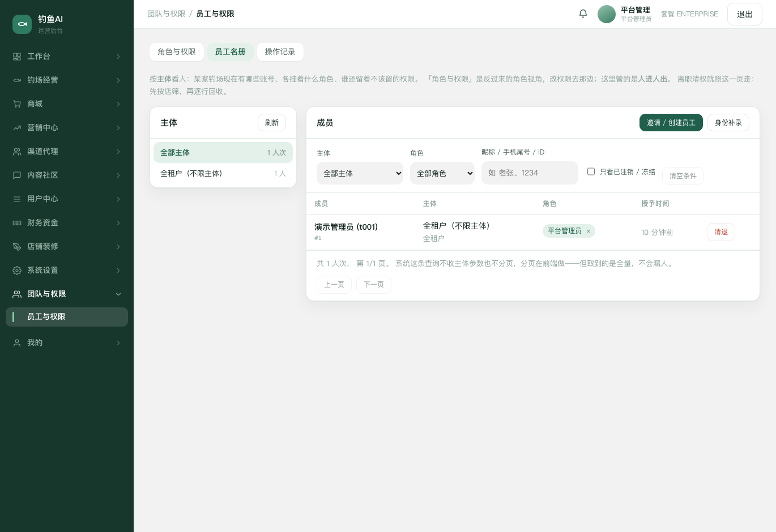Select 员工与权限 in the sidebar
The image size is (776, 532).
pyautogui.click(x=67, y=317)
